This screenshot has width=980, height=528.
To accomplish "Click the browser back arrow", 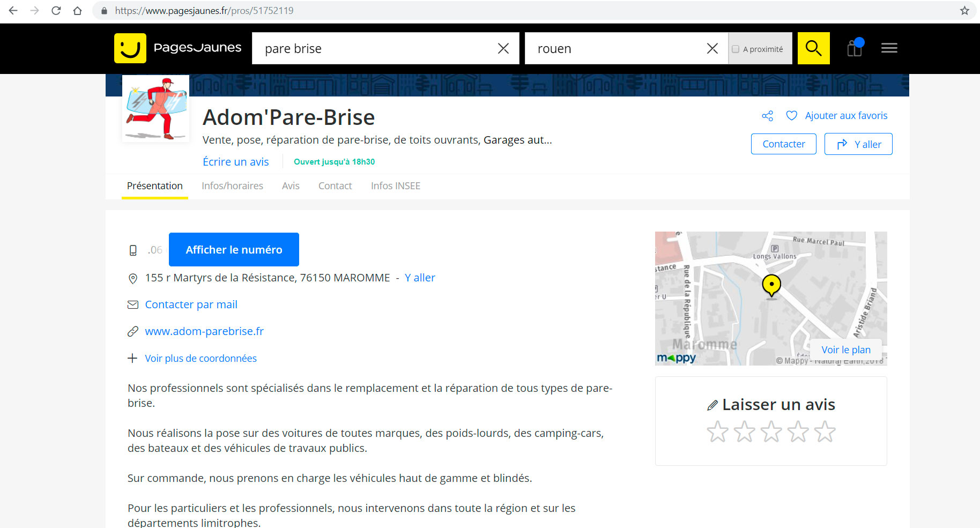I will click(x=13, y=11).
